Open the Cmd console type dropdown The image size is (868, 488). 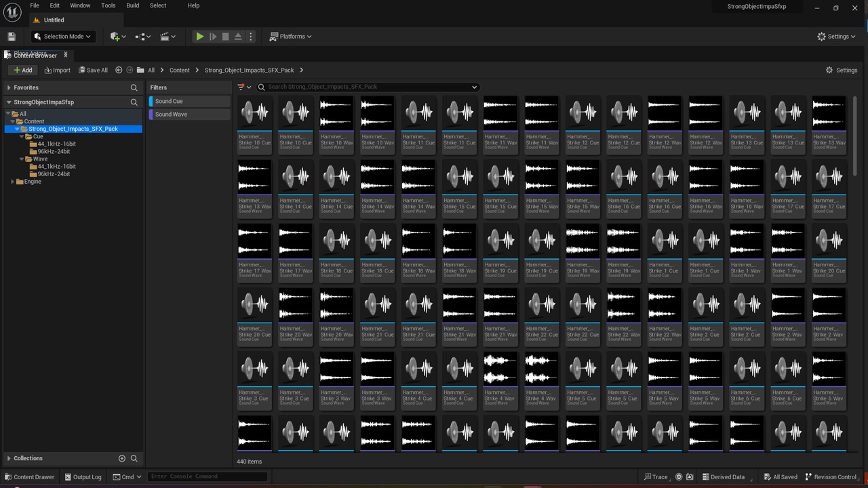coord(127,476)
